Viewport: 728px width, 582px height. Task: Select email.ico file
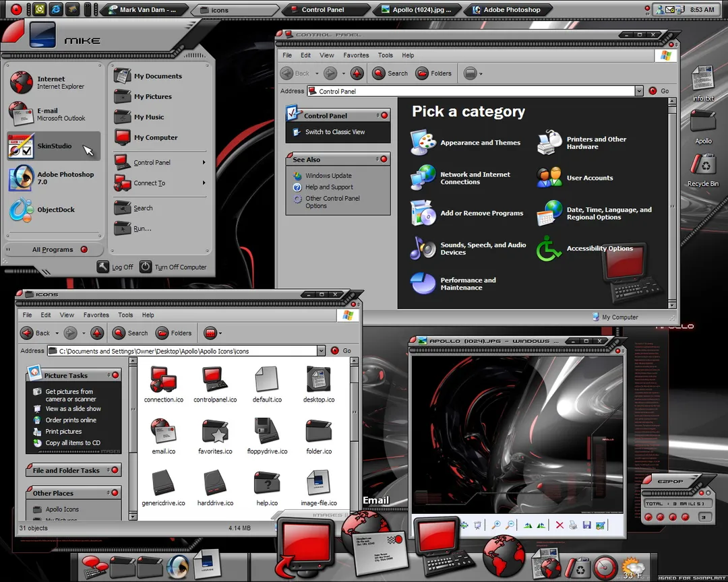[163, 437]
